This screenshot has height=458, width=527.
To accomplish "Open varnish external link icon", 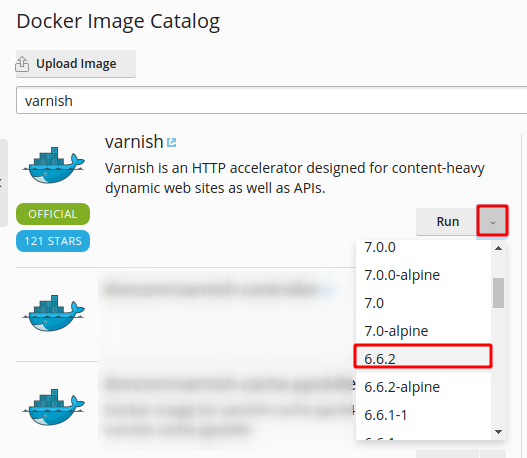I will click(x=171, y=142).
